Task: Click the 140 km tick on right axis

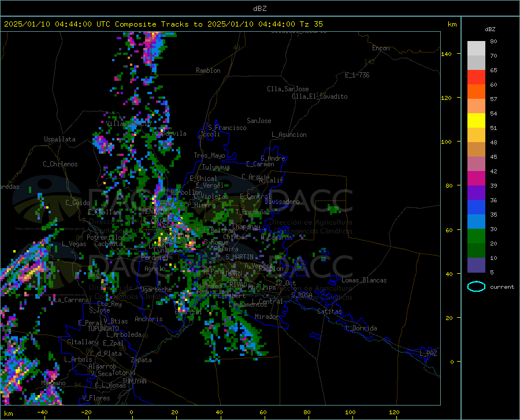Action: click(446, 54)
